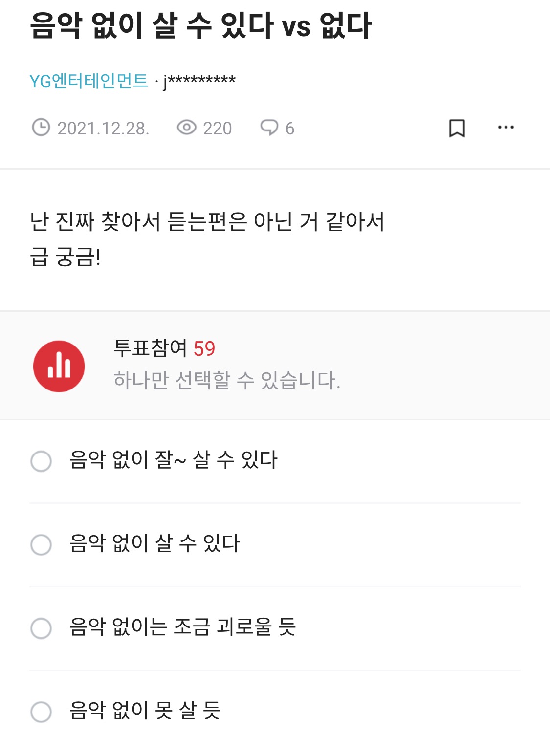Click the author name j*********
Viewport: 550px width, 756px height.
click(199, 81)
